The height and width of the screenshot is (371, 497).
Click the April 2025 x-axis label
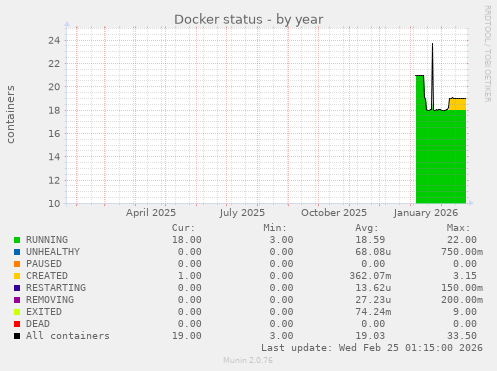pos(151,213)
